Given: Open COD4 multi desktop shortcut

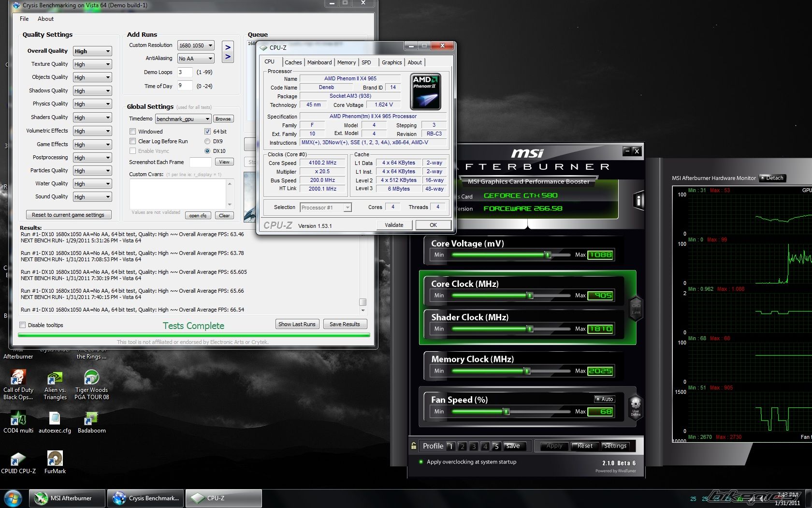Looking at the screenshot, I should [x=18, y=421].
